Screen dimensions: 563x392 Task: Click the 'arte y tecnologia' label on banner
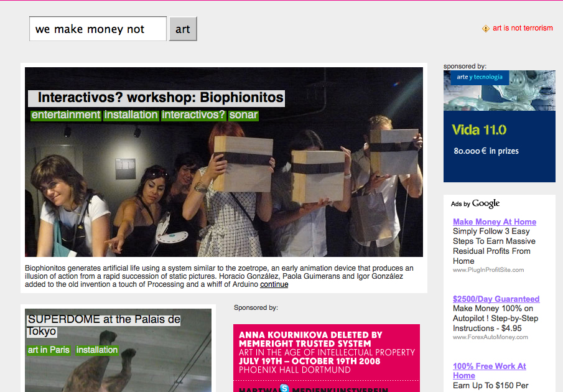click(x=480, y=77)
